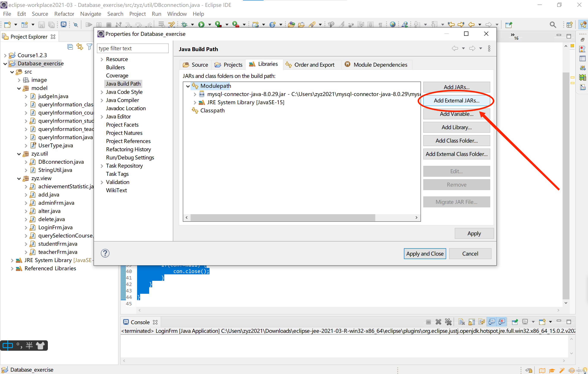Open the Navigate menu
This screenshot has height=374, width=588.
pos(91,14)
